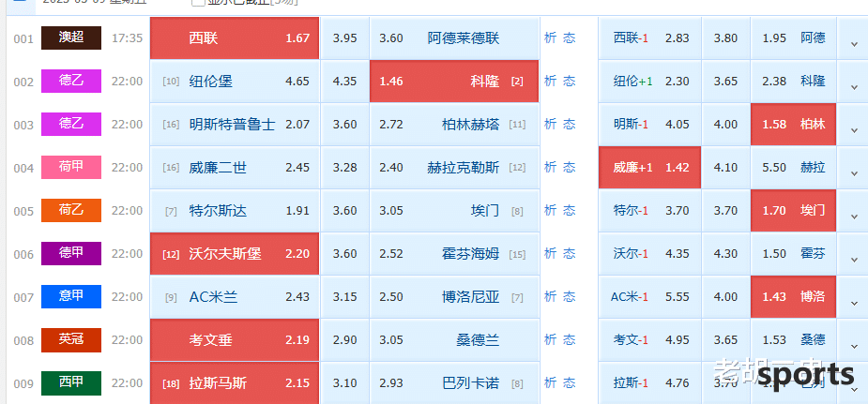
Task: Select handicap 纽伦+1 at 2.30
Action: (650, 82)
